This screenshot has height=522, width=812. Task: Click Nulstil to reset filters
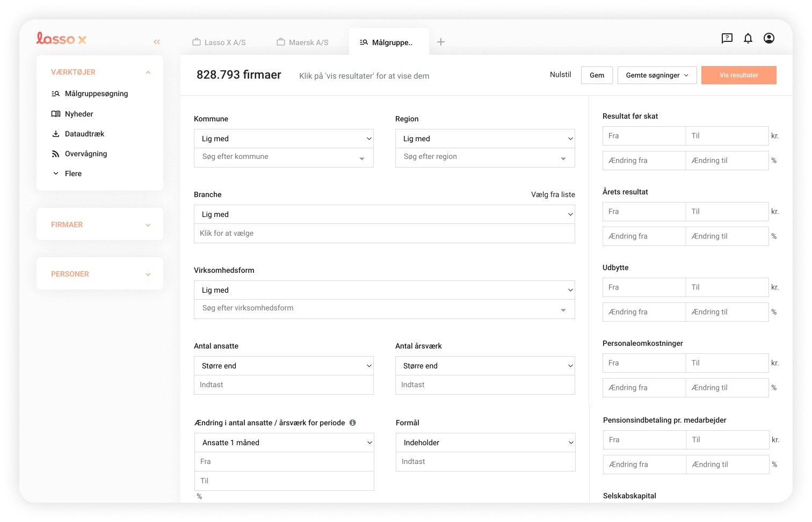560,75
